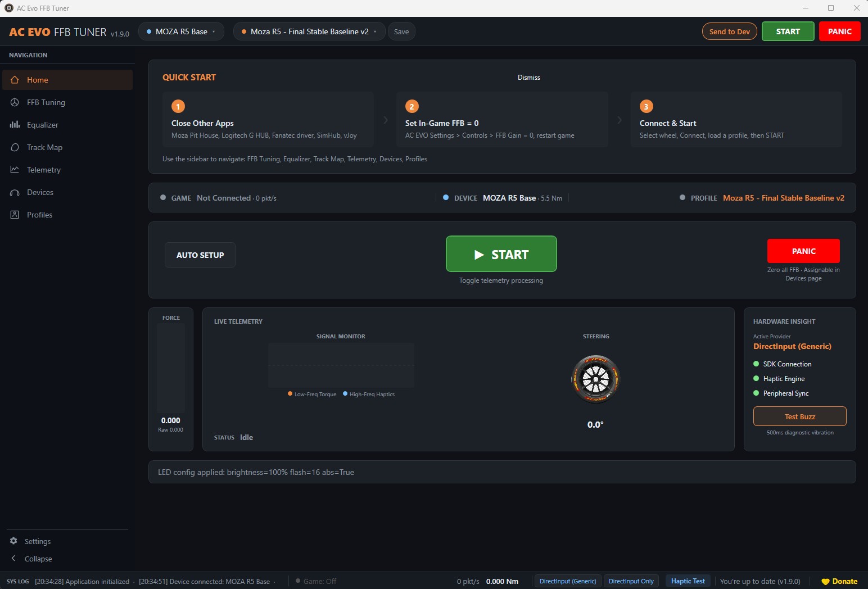This screenshot has width=868, height=589.
Task: Click the red PANIC button in header
Action: point(840,31)
